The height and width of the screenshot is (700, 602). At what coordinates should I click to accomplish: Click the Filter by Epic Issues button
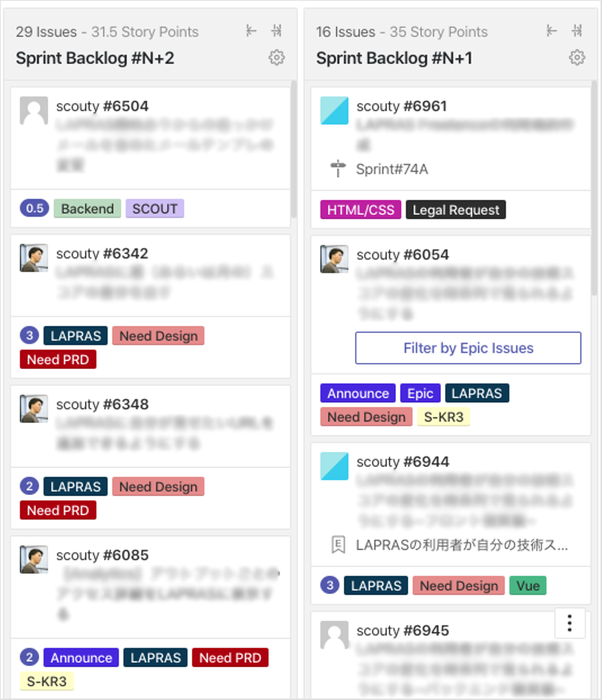tap(468, 348)
